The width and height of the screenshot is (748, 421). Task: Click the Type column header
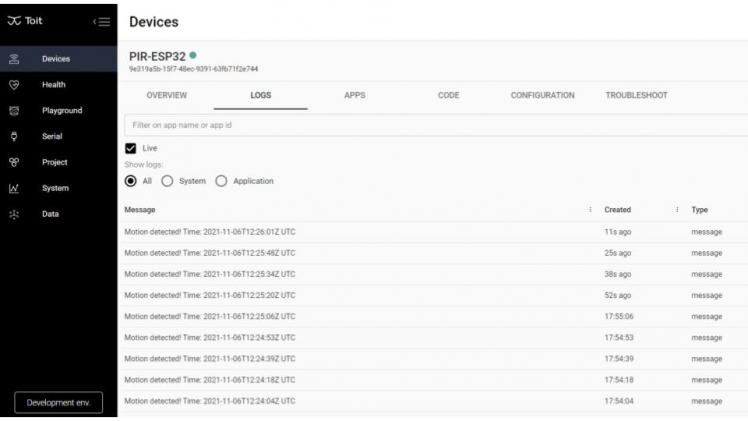[699, 210]
